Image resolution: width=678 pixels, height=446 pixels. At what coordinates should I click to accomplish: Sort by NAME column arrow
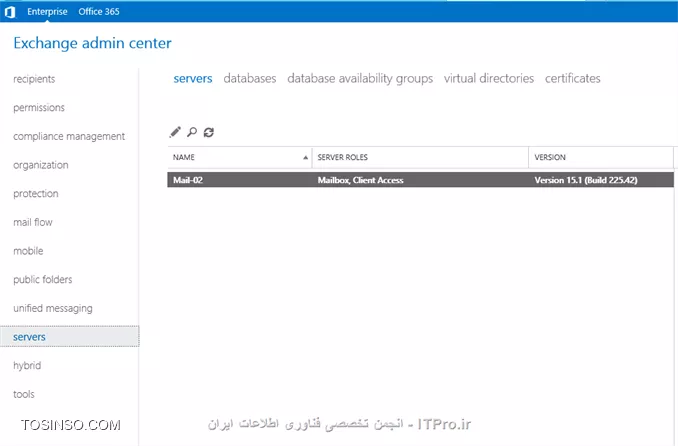pos(305,157)
